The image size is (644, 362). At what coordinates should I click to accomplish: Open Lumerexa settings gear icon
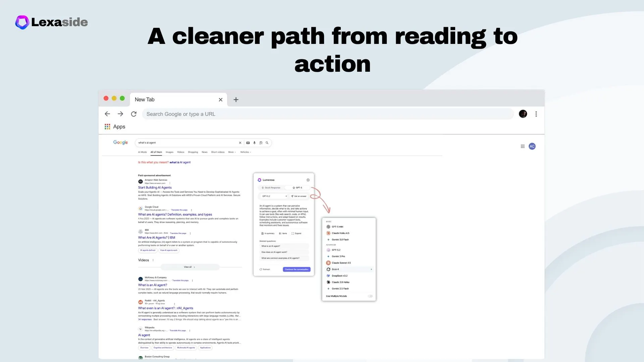coord(308,180)
